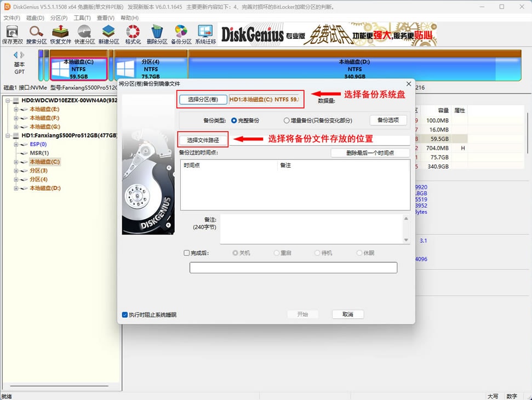Image resolution: width=532 pixels, height=400 pixels.
Task: Collapse the HD1 FanxiangS500Pro disk node
Action: pos(8,135)
